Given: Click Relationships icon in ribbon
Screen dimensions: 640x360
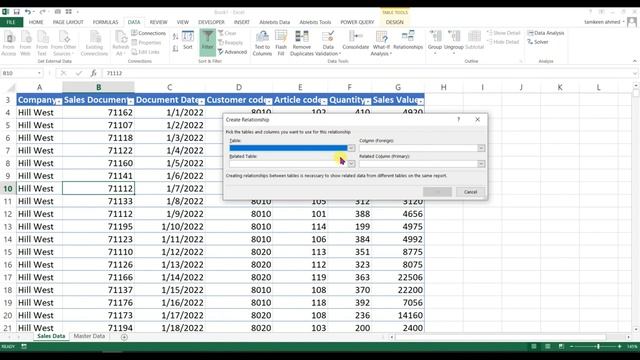Looking at the screenshot, I should pos(408,41).
